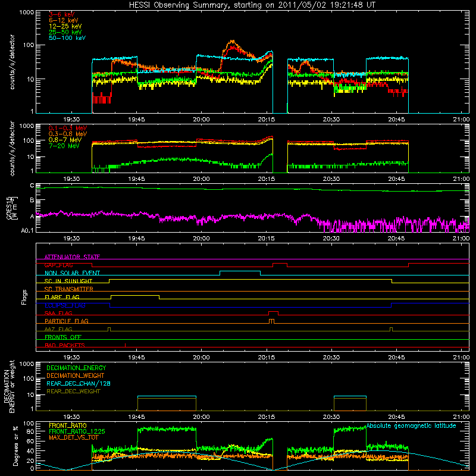Click the 0.3-0.8 MeV legend label
Screen dimensions: 476x476
(x=68, y=134)
